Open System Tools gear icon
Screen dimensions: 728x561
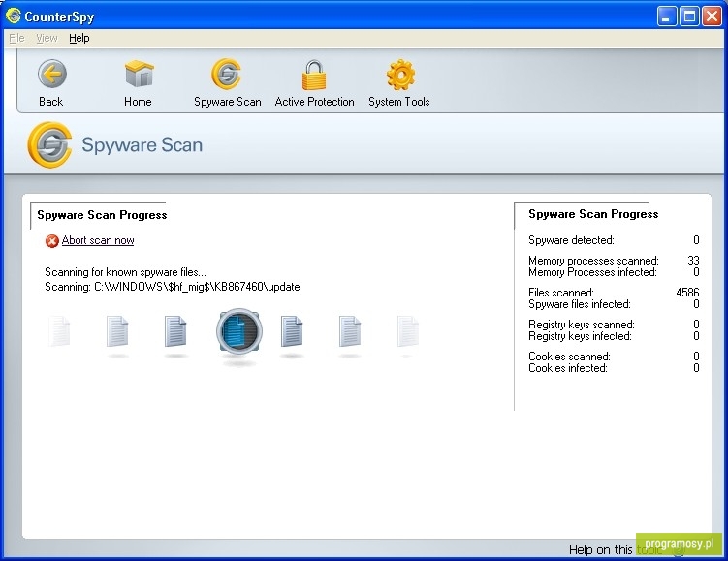tap(400, 75)
